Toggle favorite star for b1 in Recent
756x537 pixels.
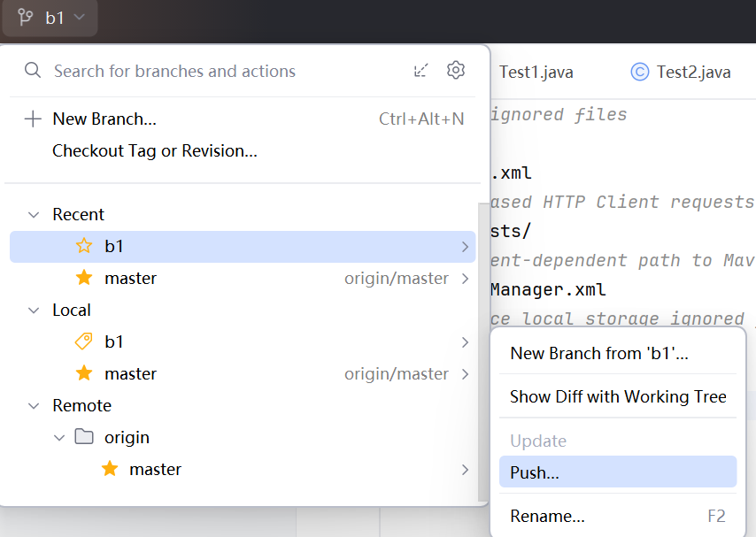pos(84,246)
